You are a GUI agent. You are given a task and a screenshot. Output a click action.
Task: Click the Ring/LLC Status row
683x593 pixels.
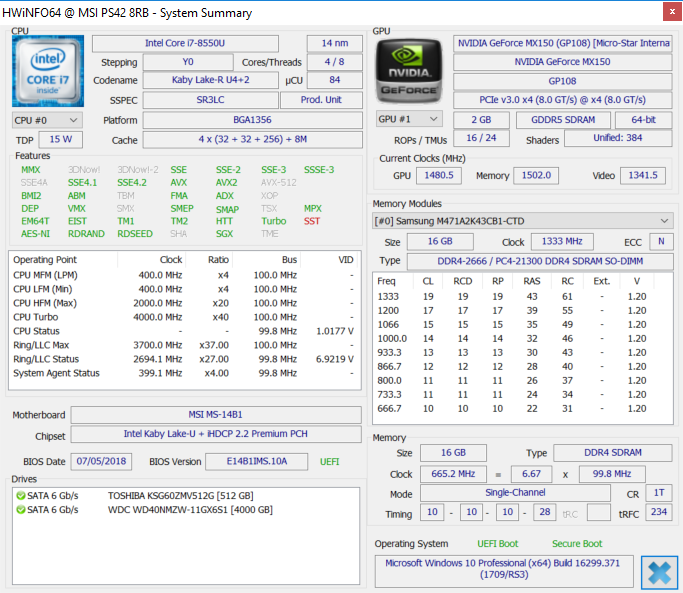(185, 359)
